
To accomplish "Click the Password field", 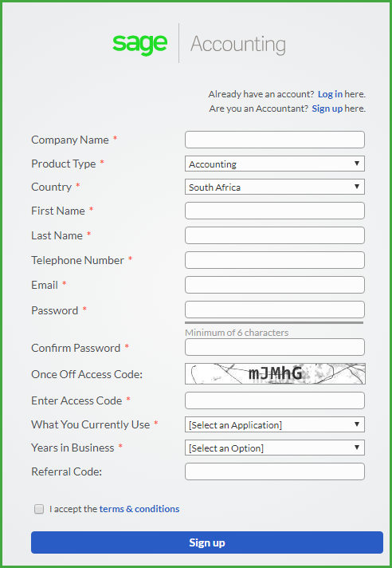I will [x=275, y=310].
